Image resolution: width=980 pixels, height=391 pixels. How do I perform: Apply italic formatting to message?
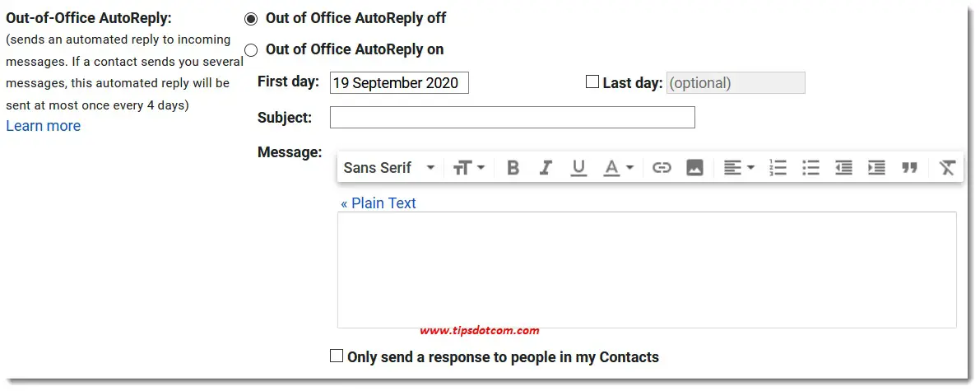(x=546, y=168)
